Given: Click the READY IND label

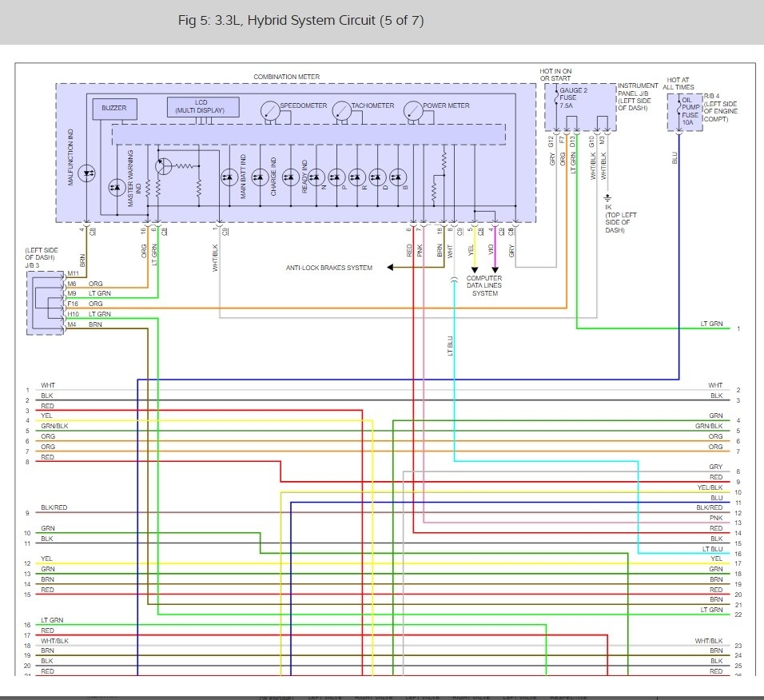Looking at the screenshot, I should [304, 177].
